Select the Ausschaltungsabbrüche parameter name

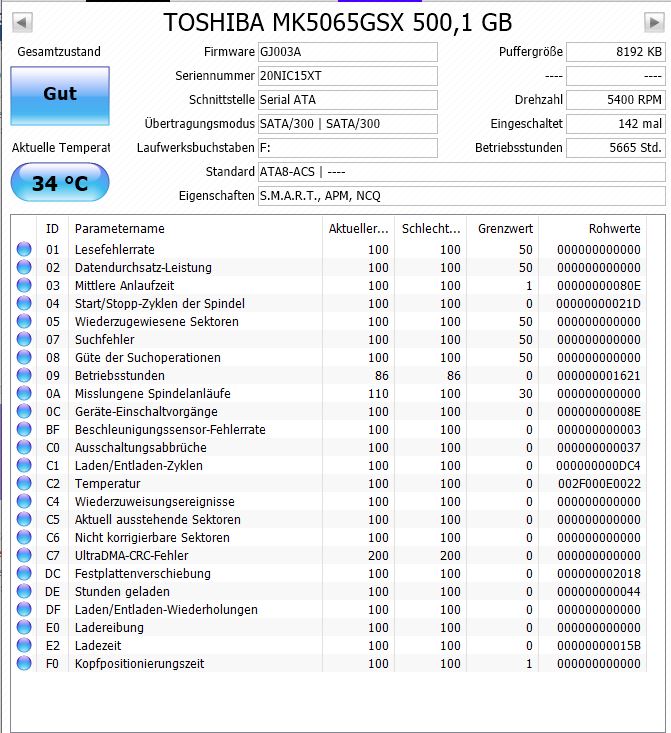(x=140, y=447)
